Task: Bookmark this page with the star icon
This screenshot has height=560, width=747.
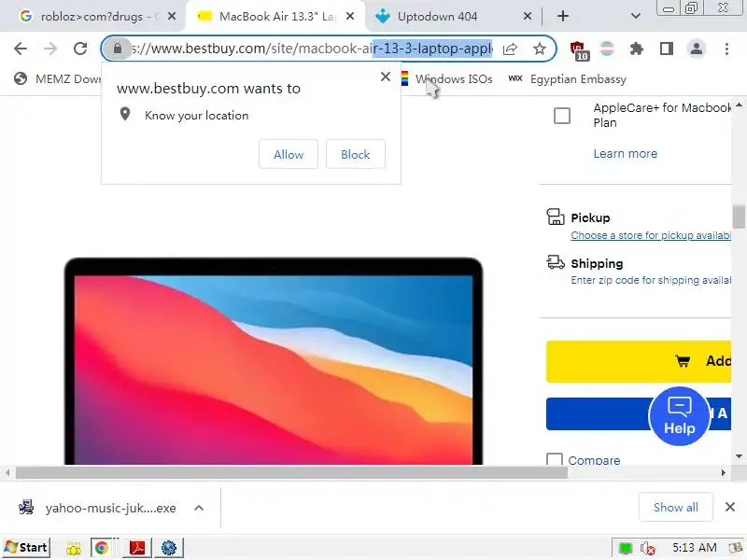Action: point(540,49)
